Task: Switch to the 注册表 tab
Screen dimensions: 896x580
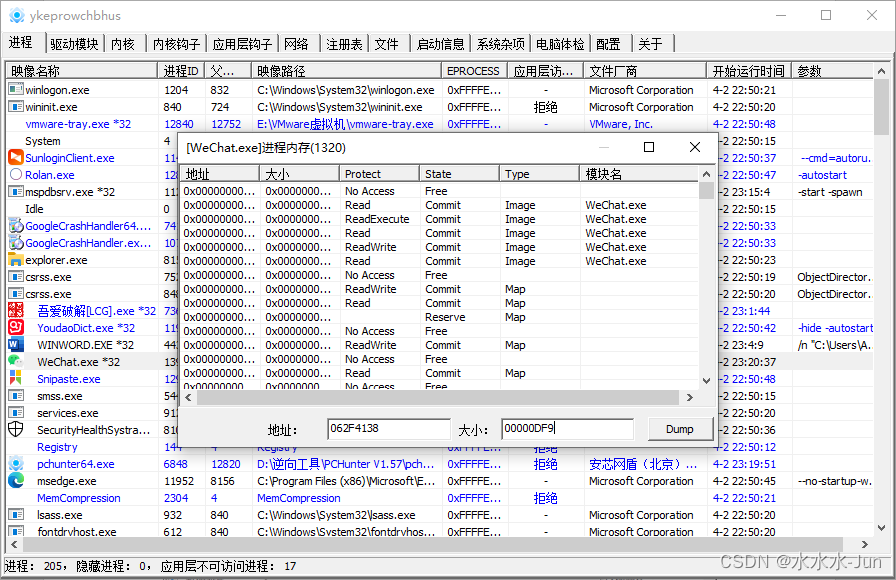Action: (344, 43)
